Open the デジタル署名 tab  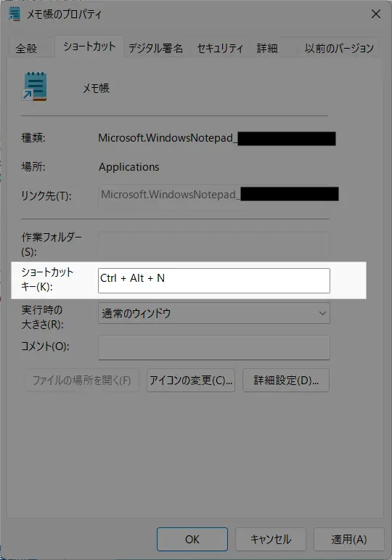click(155, 48)
